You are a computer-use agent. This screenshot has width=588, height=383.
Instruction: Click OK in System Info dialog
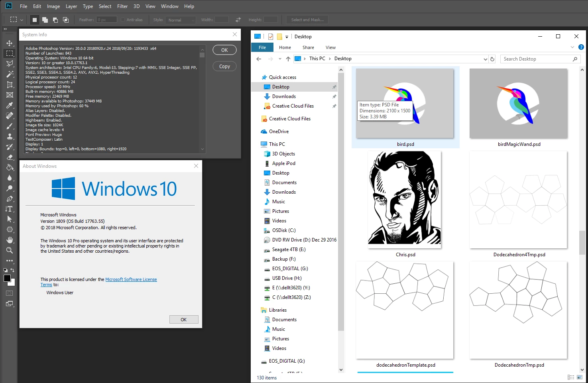pos(224,50)
